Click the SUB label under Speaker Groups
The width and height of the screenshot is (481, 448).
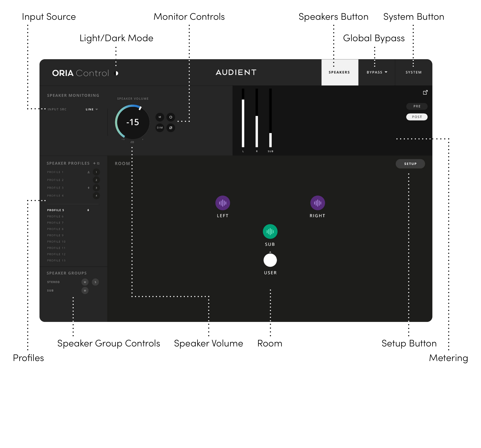(50, 290)
